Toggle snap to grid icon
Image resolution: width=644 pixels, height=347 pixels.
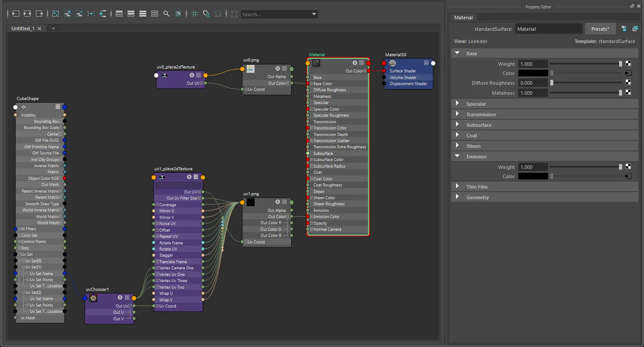coord(206,14)
